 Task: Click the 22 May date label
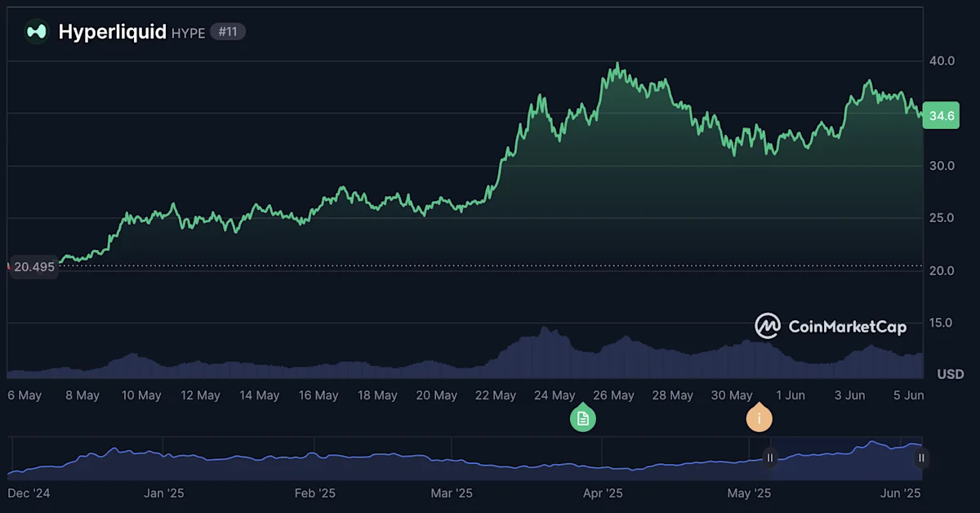point(496,395)
